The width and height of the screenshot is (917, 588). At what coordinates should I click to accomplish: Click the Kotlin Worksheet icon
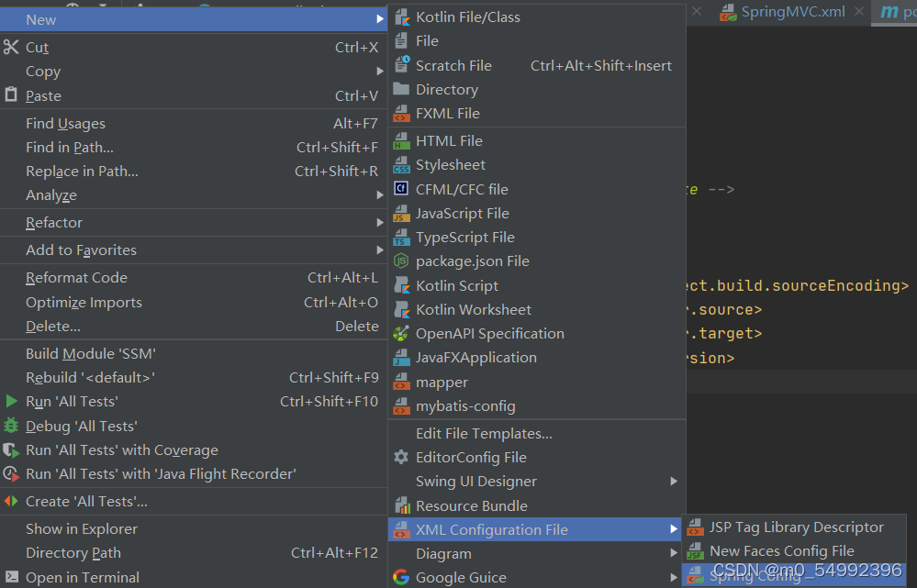402,309
